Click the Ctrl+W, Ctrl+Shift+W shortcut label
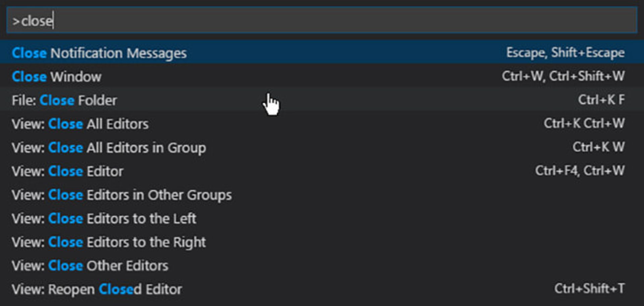644x306 pixels. [563, 76]
